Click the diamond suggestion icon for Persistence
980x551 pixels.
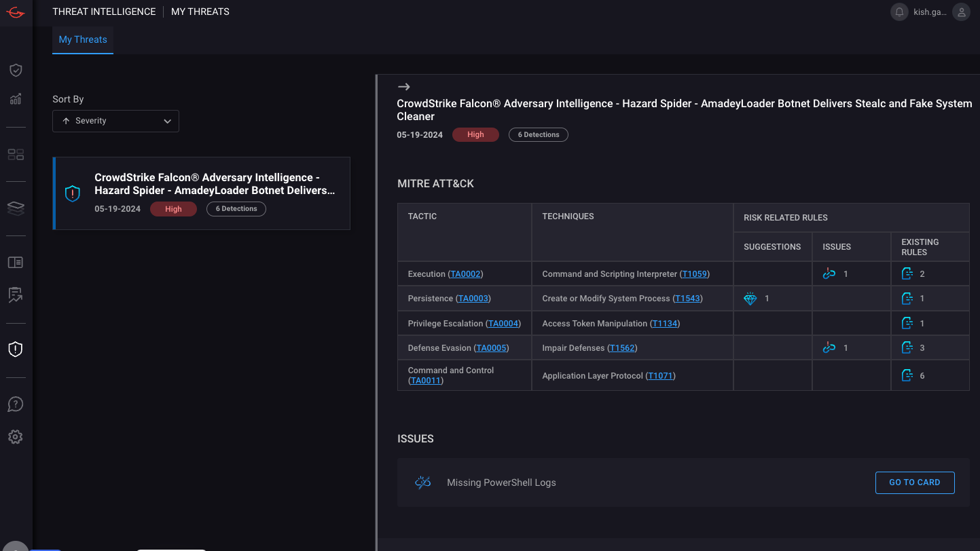pos(750,299)
